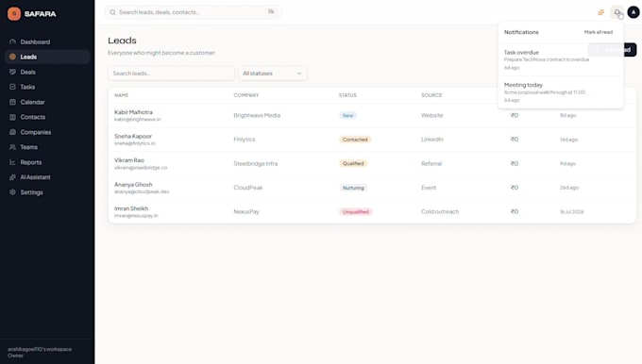Toggle the notifications bell icon
Image resolution: width=642 pixels, height=364 pixels.
(x=617, y=12)
